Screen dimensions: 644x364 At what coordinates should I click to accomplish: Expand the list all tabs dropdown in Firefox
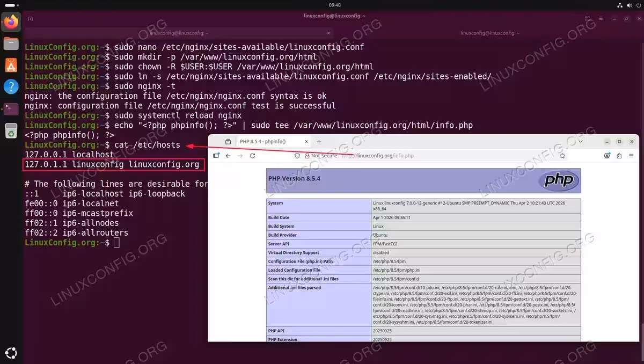click(x=580, y=142)
